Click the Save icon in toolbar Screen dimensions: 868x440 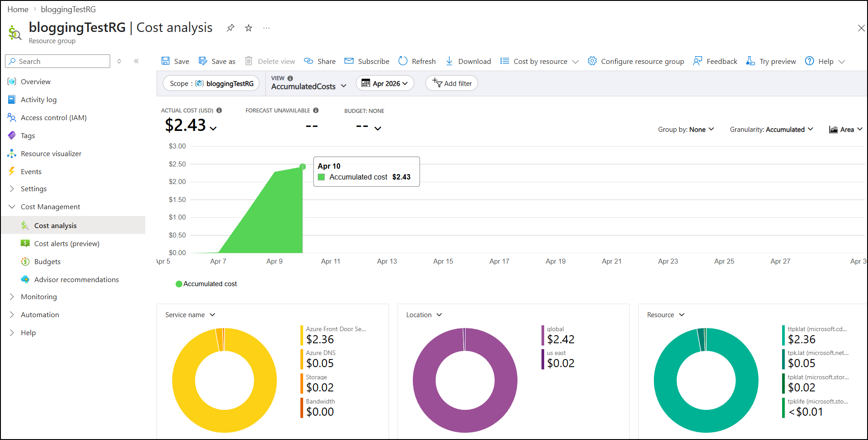(166, 61)
